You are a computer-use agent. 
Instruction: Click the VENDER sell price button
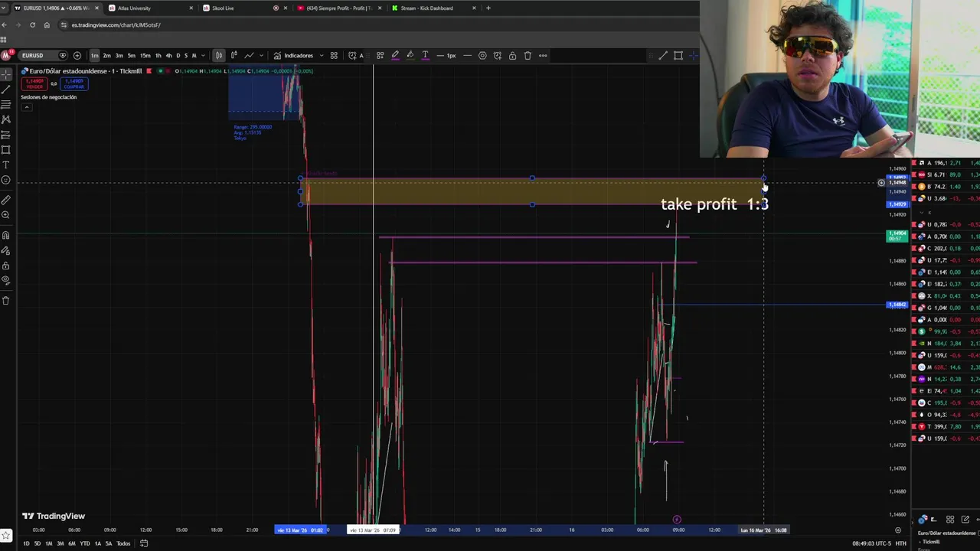click(34, 83)
